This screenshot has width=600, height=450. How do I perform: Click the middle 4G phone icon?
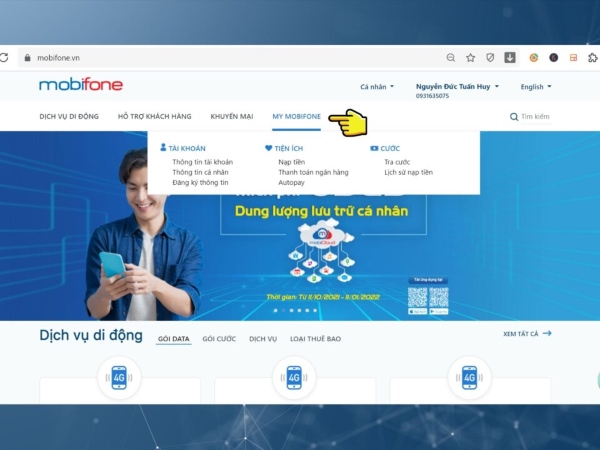click(x=294, y=377)
